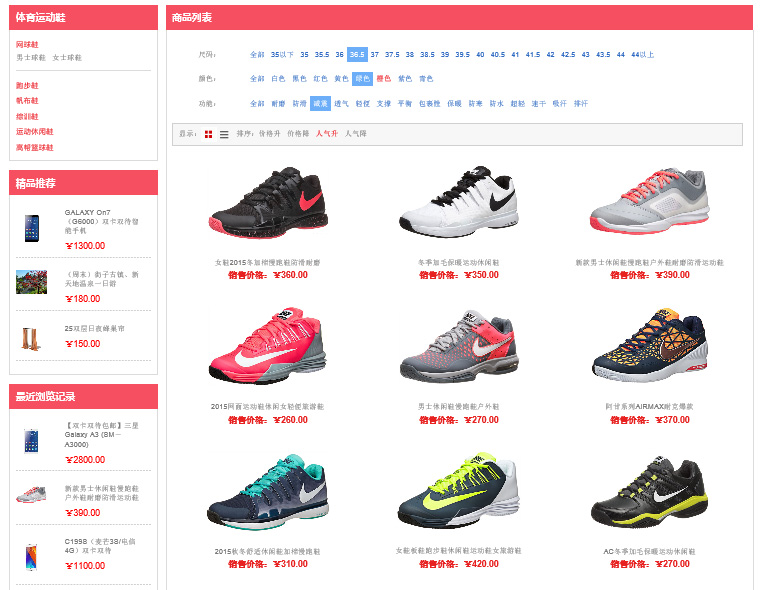760x590 pixels.
Task: Open the GALAXY On7 (G6000) recommendation title
Action: tap(101, 222)
